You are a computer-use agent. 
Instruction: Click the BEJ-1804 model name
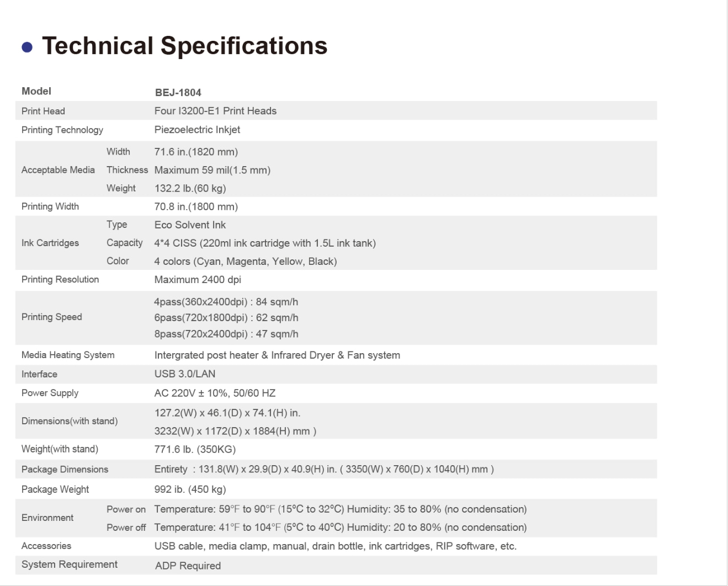178,93
